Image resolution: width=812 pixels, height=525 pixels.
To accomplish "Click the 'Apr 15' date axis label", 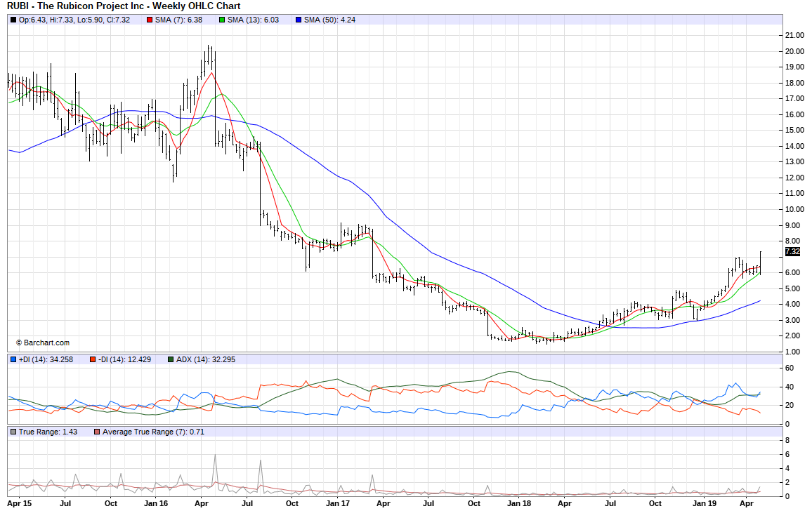I will click(x=20, y=503).
